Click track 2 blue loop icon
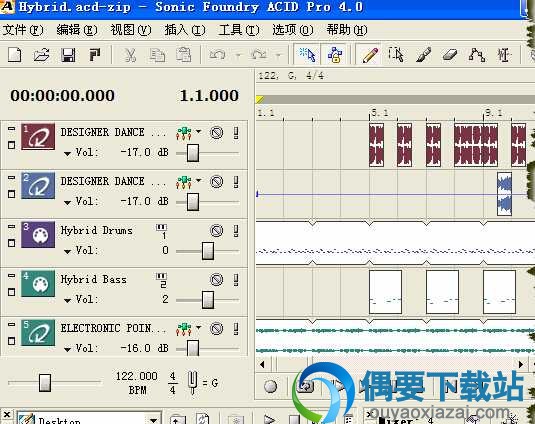This screenshot has width=535, height=424. pos(38,186)
